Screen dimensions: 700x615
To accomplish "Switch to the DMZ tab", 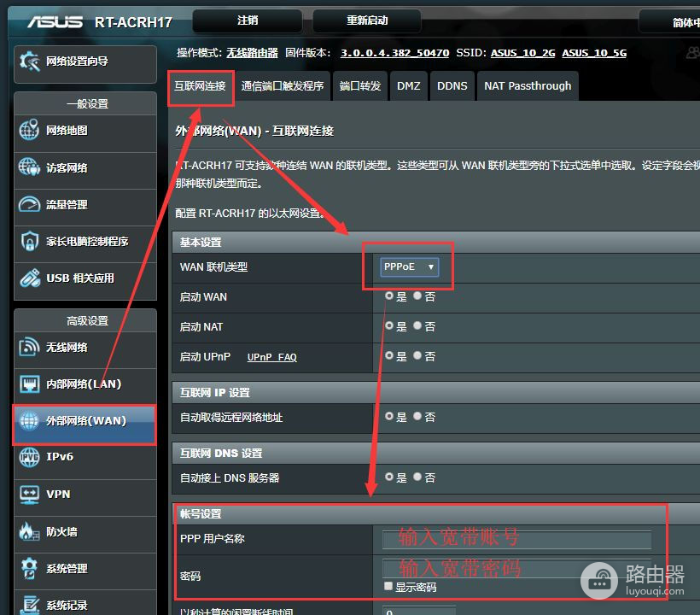I will click(x=409, y=86).
